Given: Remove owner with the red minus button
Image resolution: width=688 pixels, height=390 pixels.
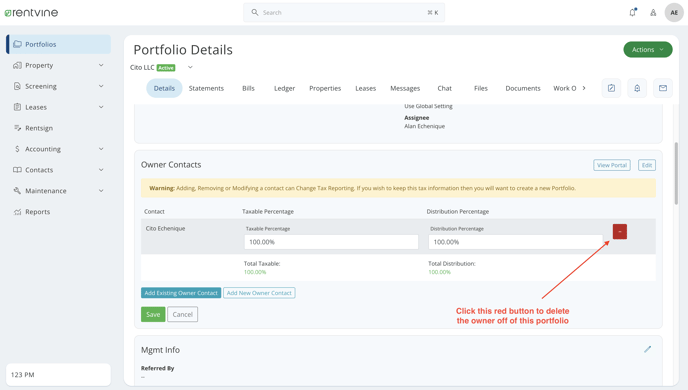Looking at the screenshot, I should [x=620, y=232].
